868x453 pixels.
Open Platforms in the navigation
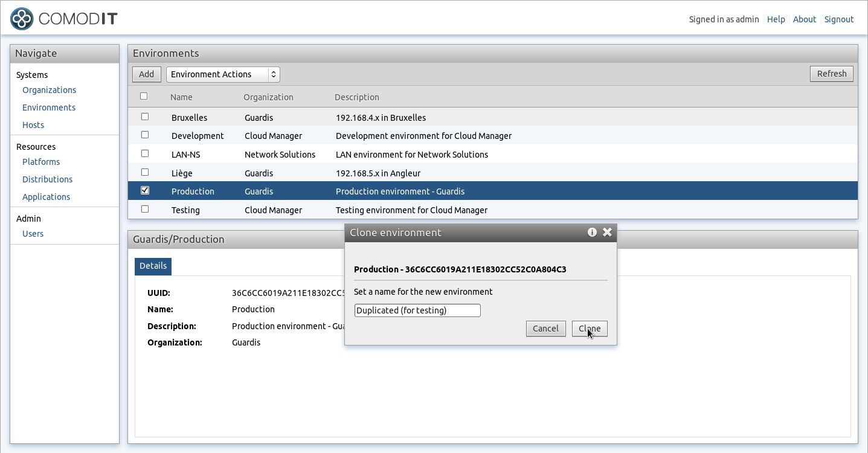(41, 162)
